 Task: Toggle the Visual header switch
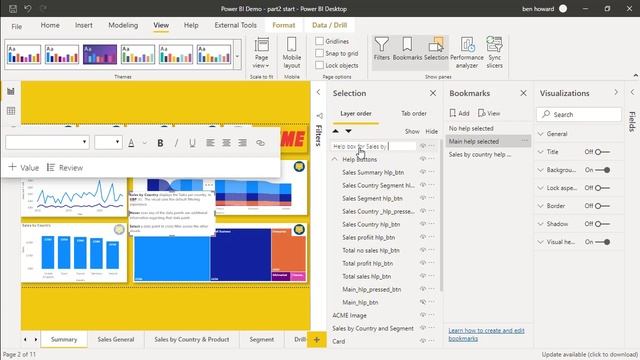click(602, 242)
